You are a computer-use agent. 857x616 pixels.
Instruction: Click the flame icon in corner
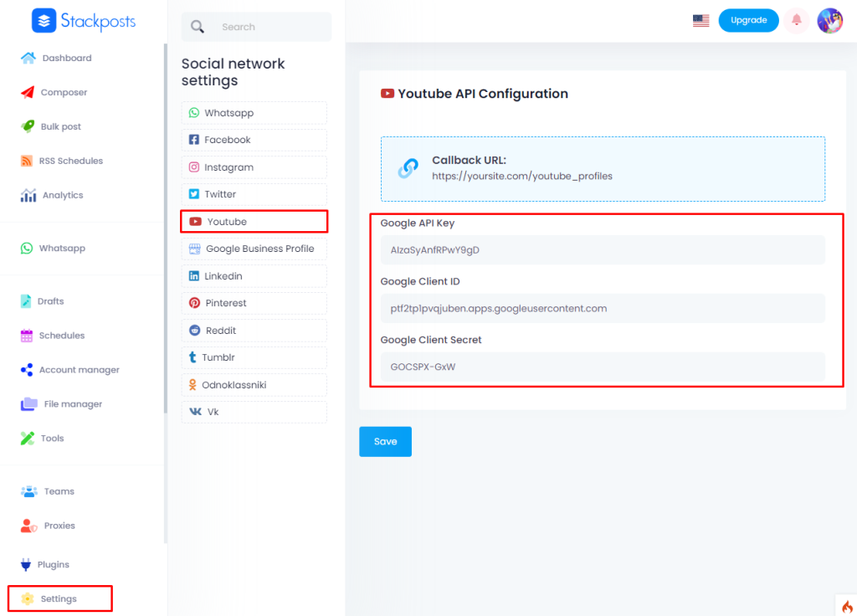(846, 606)
